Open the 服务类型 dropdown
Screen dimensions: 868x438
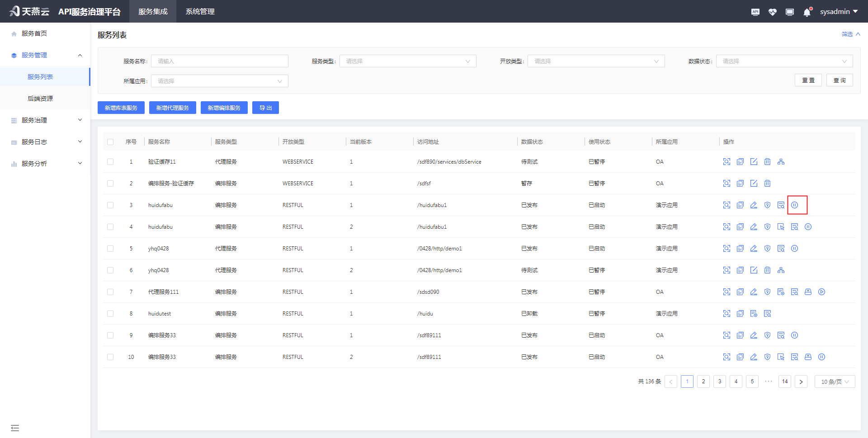pyautogui.click(x=408, y=61)
